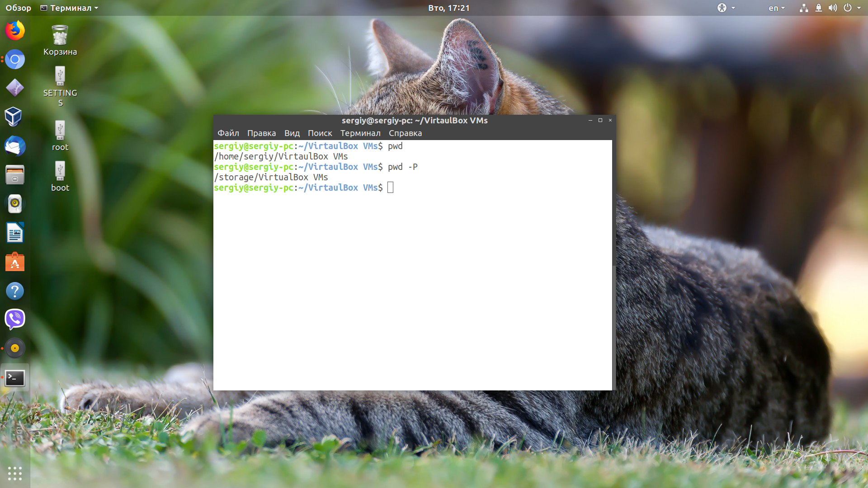
Task: Click the pwd -P command text
Action: tap(403, 167)
